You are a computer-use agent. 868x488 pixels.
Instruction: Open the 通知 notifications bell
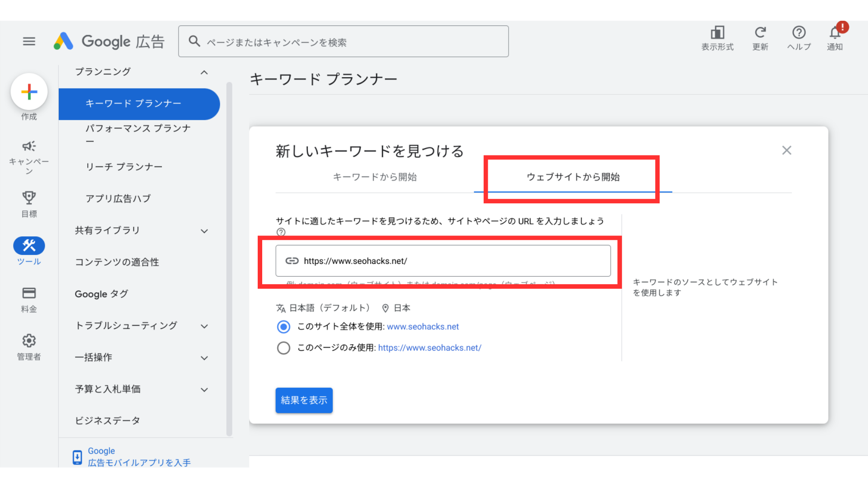point(835,33)
